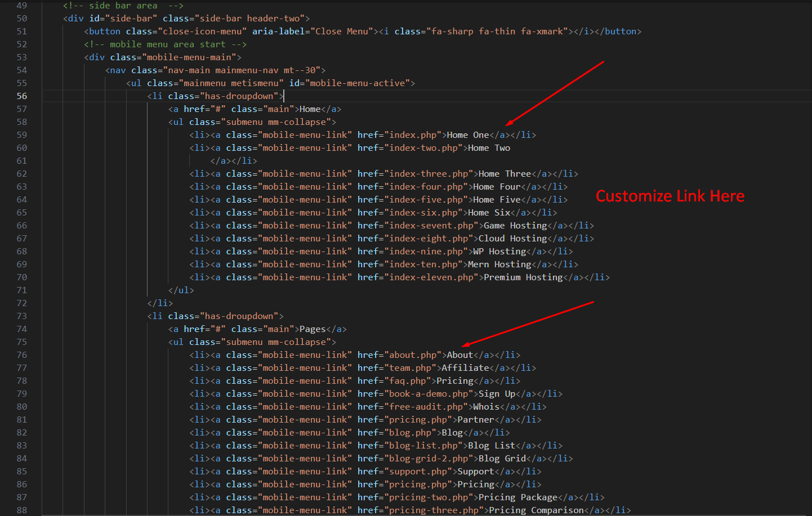Click 'Home Five' text in code
Screen dimensions: 812x516
click(497, 200)
